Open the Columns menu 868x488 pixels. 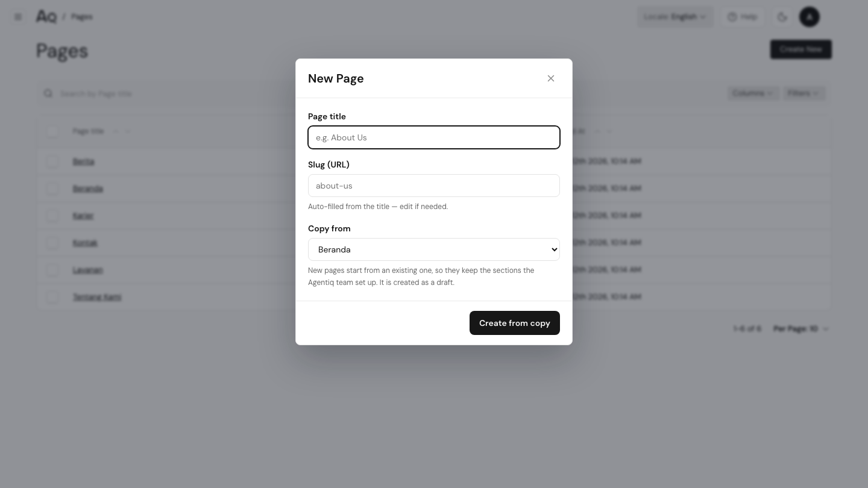pos(753,93)
